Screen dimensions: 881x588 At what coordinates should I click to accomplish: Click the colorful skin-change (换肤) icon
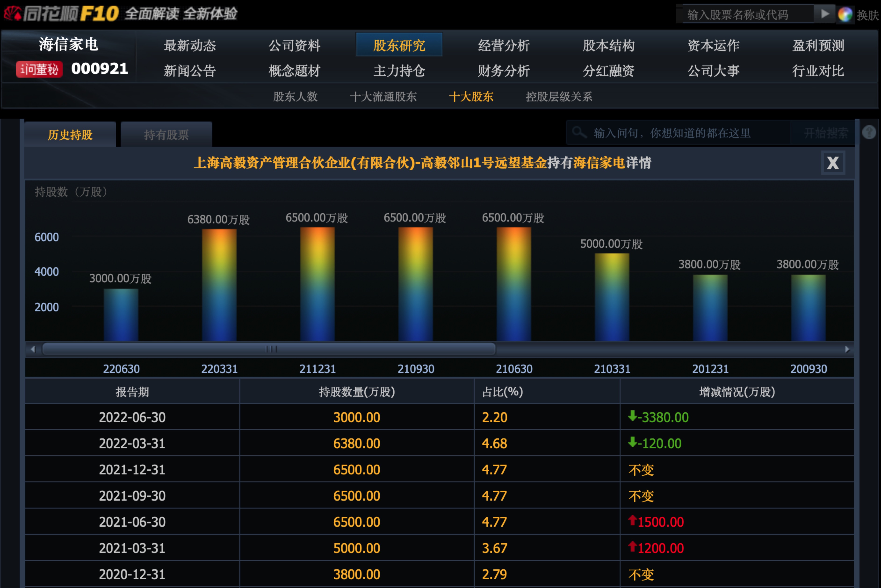point(845,15)
